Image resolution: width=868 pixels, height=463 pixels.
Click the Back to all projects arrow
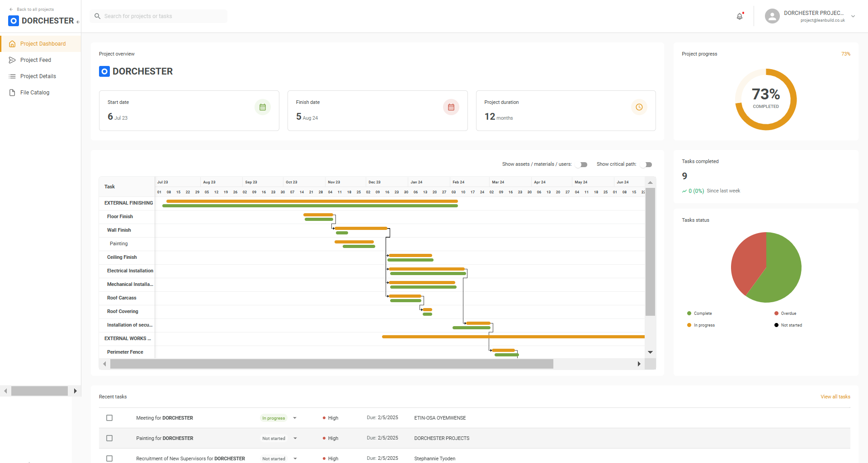pyautogui.click(x=11, y=9)
